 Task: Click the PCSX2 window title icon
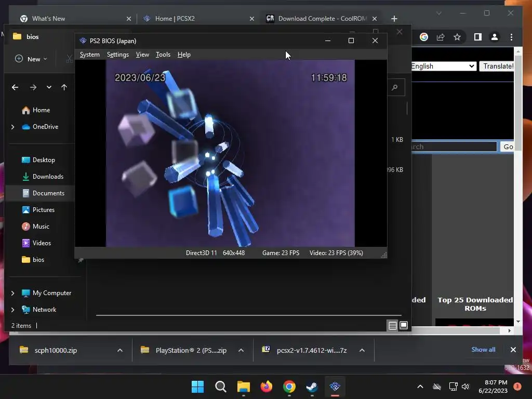(x=83, y=41)
